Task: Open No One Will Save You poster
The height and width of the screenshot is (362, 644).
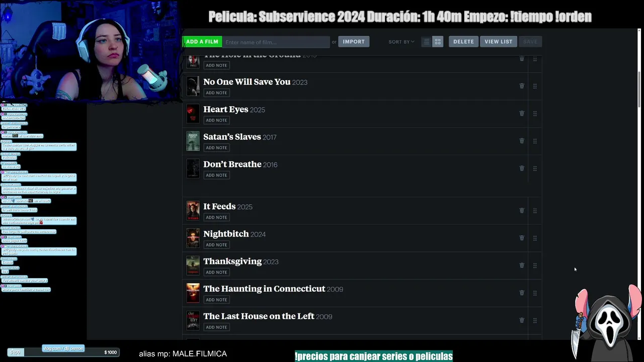Action: click(193, 86)
